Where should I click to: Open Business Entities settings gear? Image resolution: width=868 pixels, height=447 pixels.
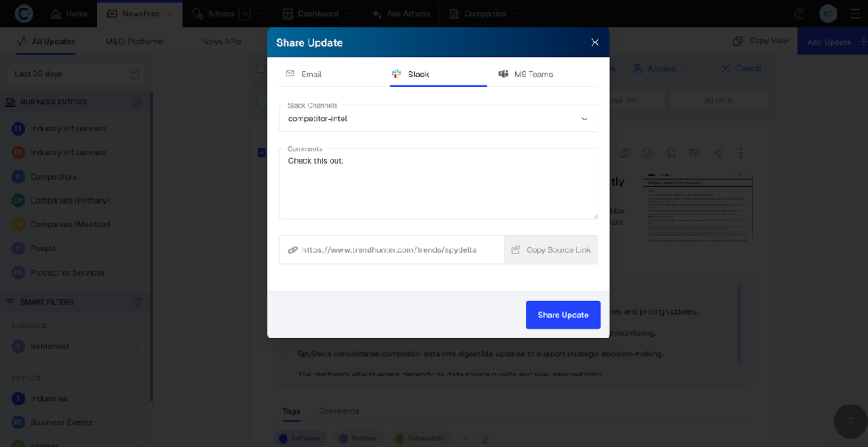point(138,103)
